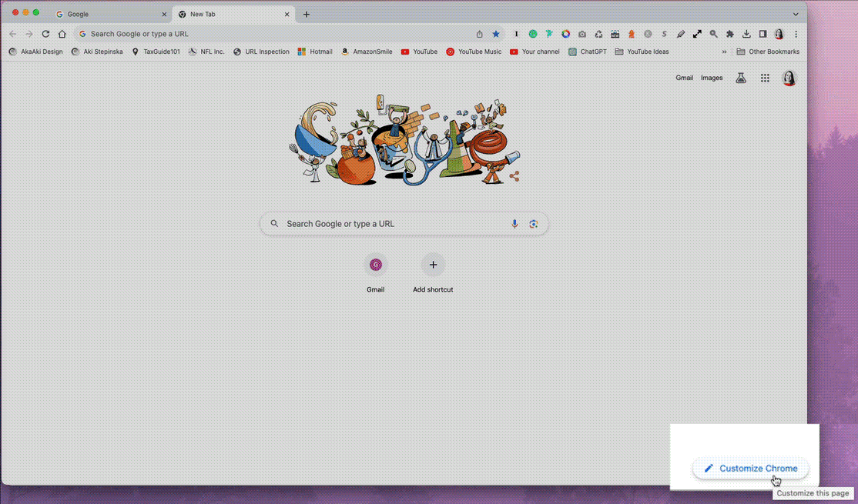The width and height of the screenshot is (858, 504).
Task: Open YouTube Ideas bookmark folder
Action: (642, 52)
